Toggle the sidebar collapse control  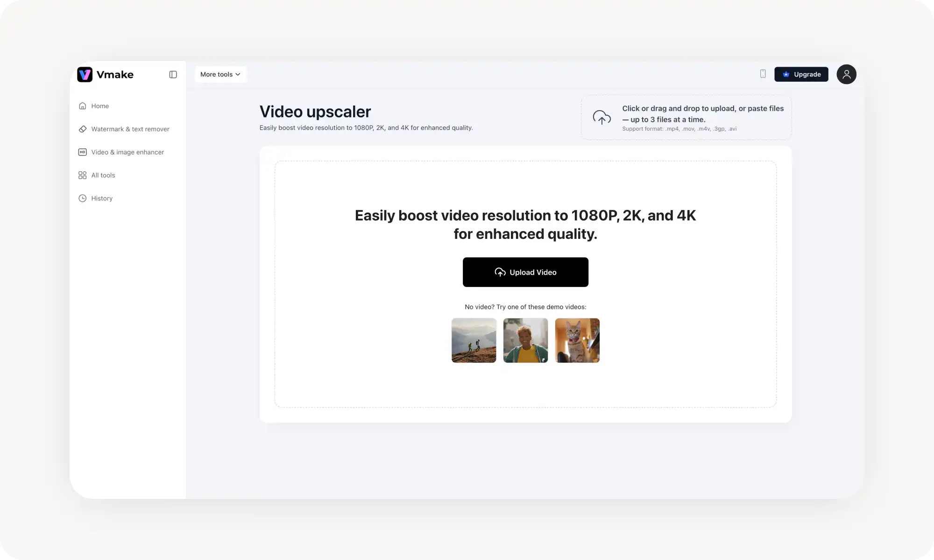(173, 74)
